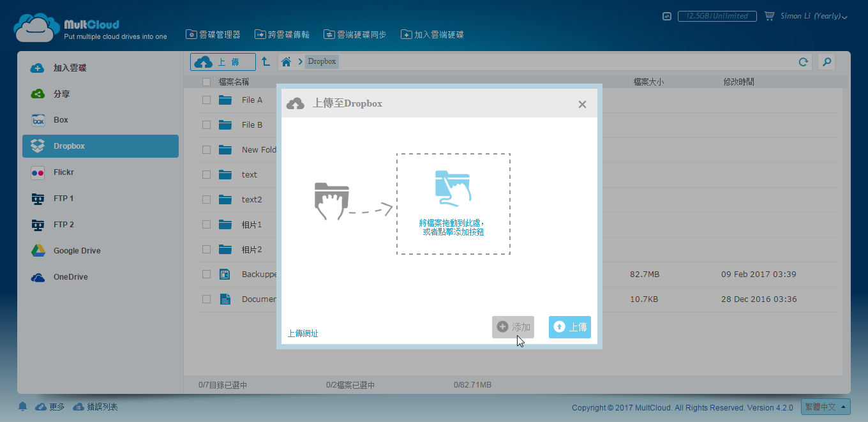This screenshot has height=422, width=868.
Task: Click the 上傳 upload toolbar button
Action: 223,62
